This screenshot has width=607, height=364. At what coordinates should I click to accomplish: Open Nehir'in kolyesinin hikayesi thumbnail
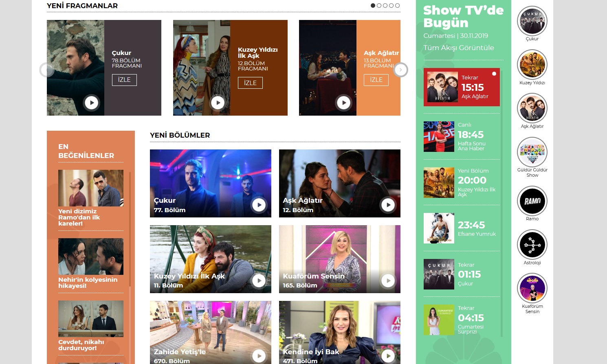pyautogui.click(x=90, y=257)
